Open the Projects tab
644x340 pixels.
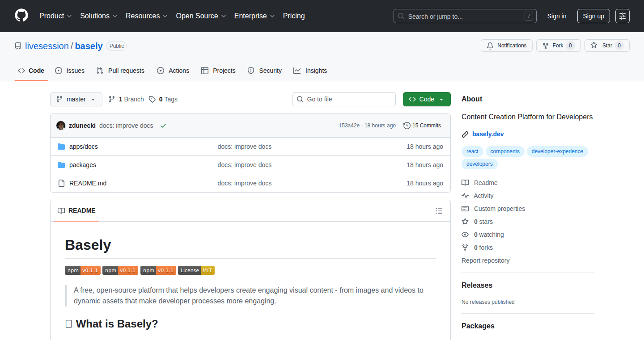[218, 71]
